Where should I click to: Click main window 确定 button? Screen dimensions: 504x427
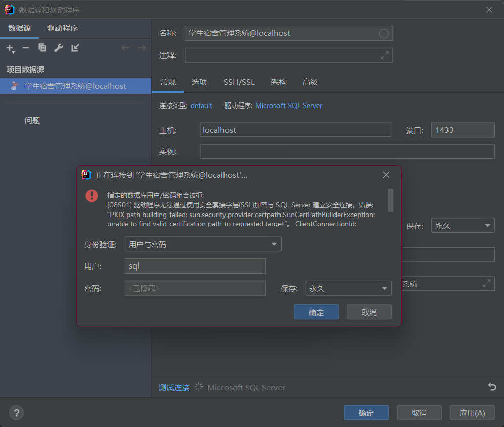366,413
